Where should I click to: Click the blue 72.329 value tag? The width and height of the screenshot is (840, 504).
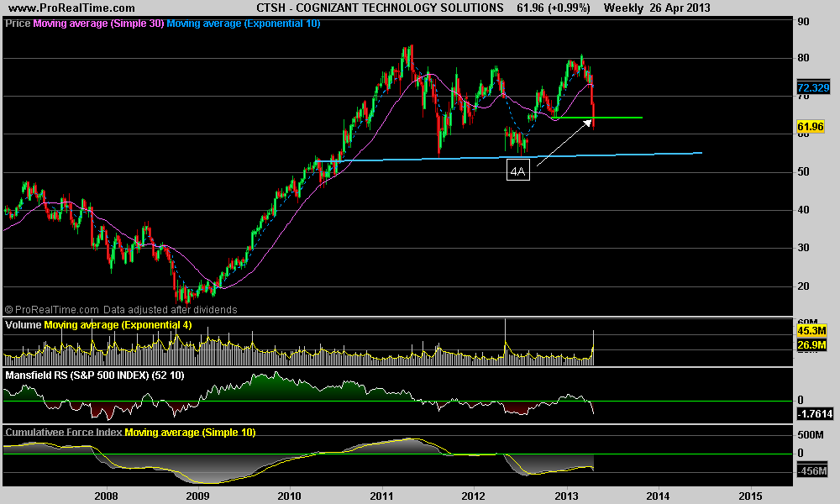(813, 88)
